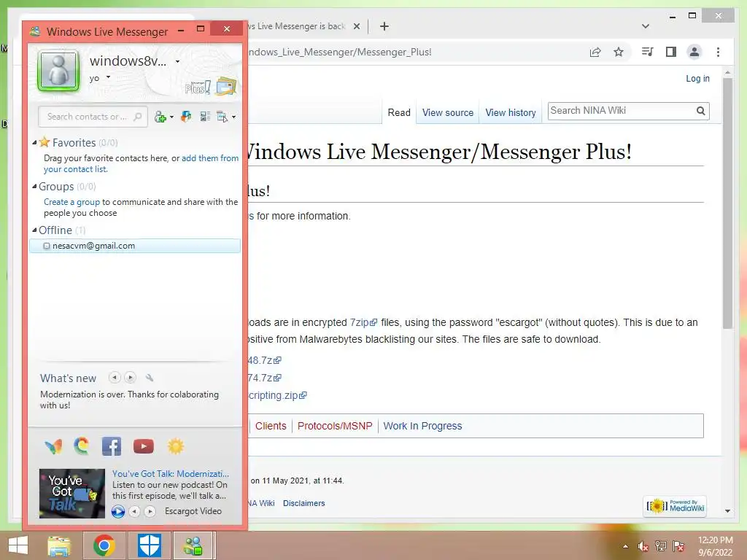The width and height of the screenshot is (747, 560).
Task: Click the YouTube icon in Messenger
Action: click(x=144, y=446)
